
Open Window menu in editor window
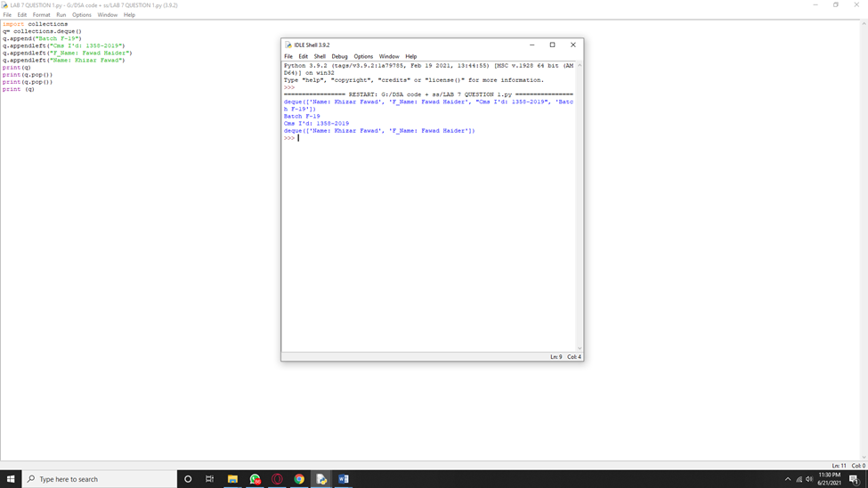tap(108, 15)
